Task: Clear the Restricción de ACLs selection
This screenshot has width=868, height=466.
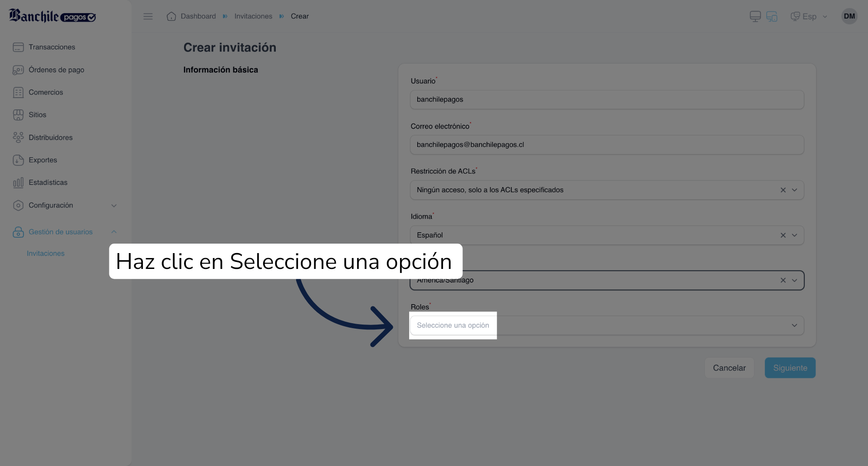Action: [x=783, y=190]
